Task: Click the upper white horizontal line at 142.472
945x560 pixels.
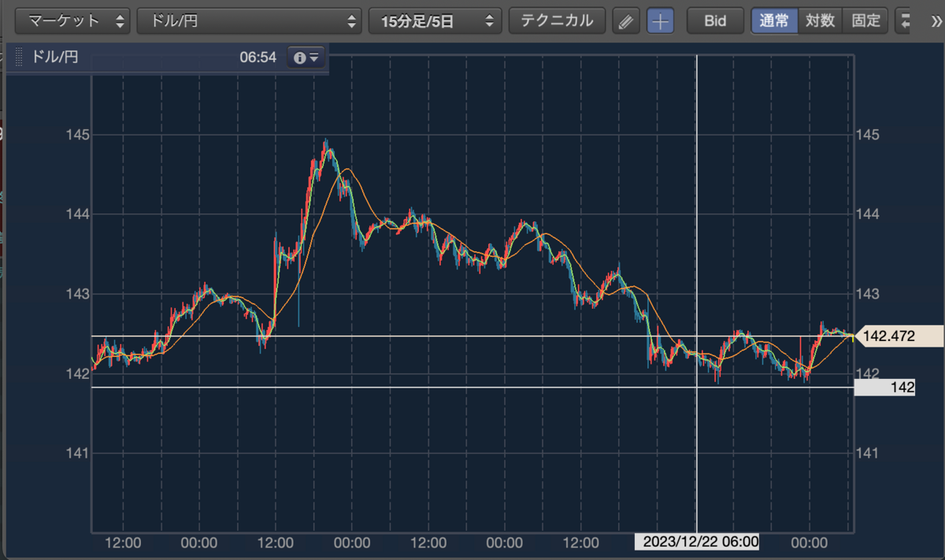Action: tap(472, 336)
